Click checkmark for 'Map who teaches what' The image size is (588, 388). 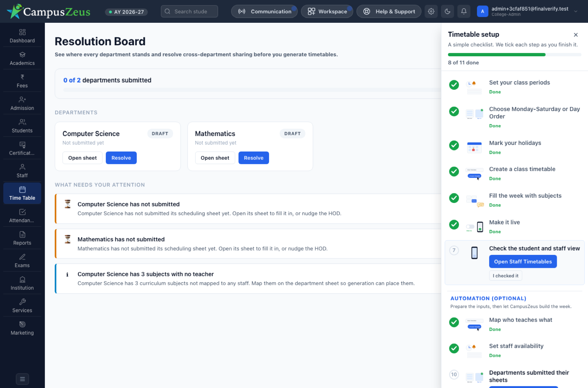454,322
